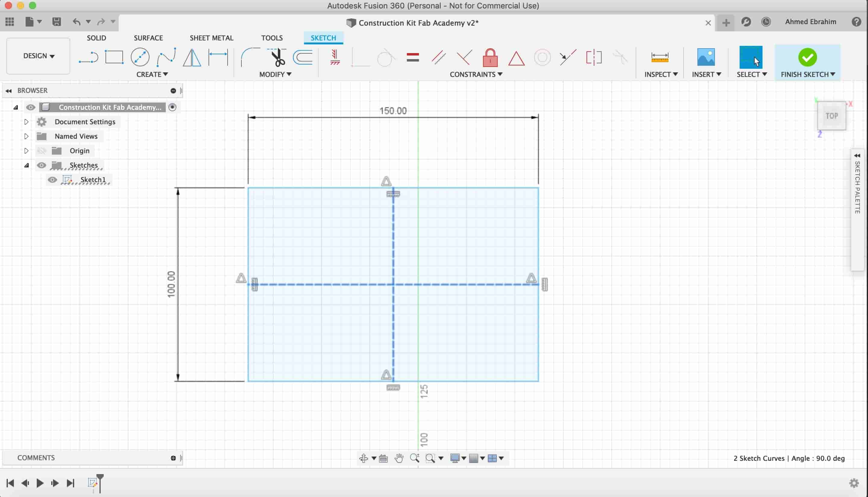The image size is (868, 497).
Task: Jump to timeline beginning
Action: pyautogui.click(x=10, y=483)
